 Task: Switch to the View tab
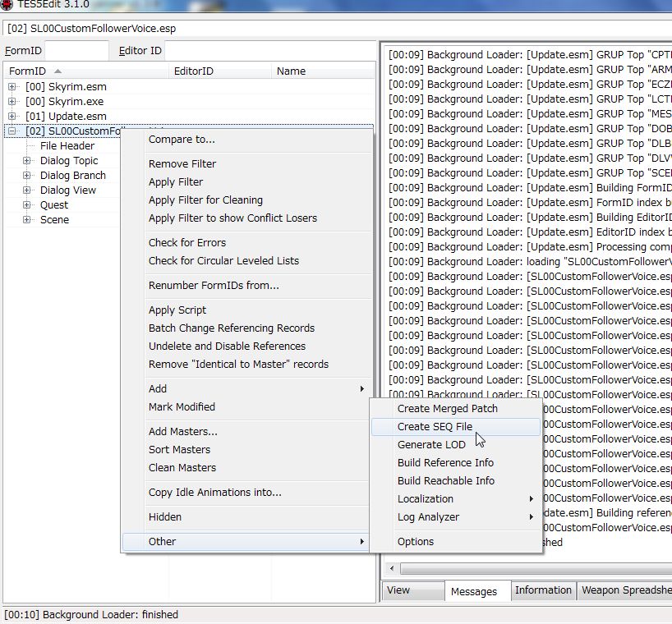(x=412, y=590)
